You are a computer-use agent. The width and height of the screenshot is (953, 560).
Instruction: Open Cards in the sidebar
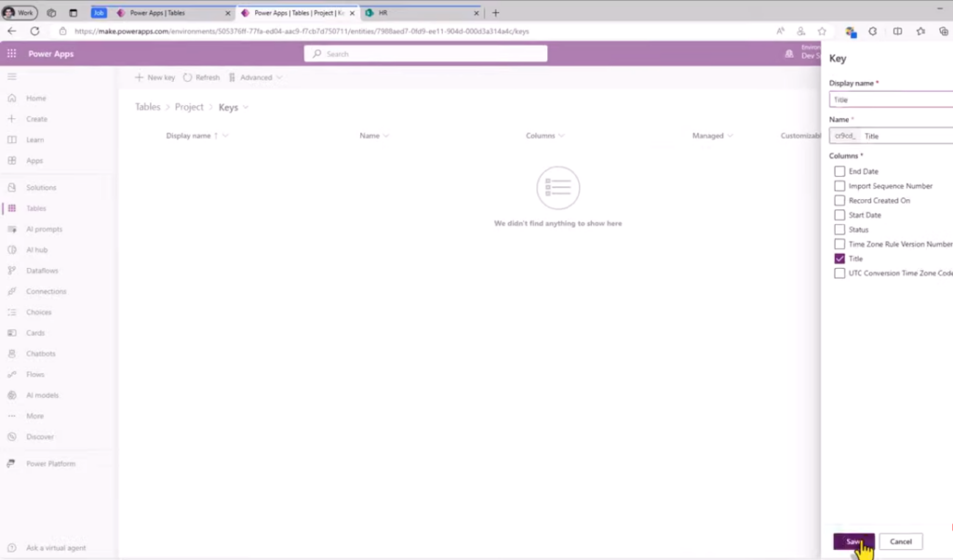pos(35,333)
